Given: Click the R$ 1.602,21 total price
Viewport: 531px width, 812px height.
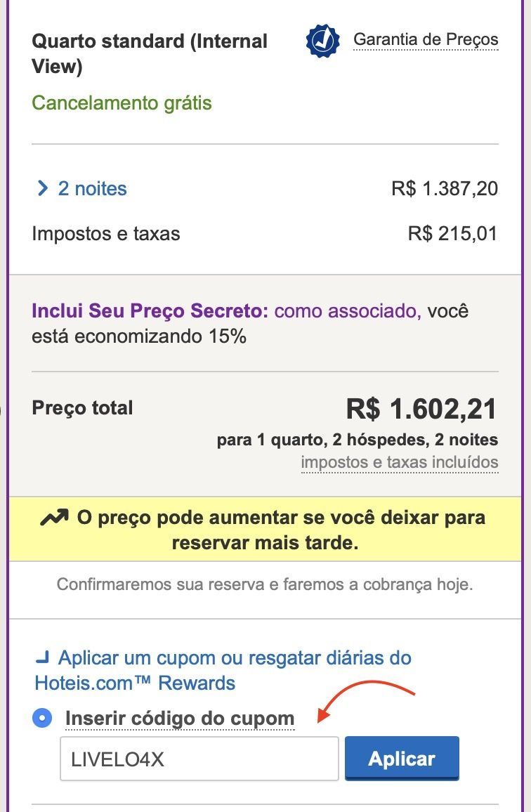Looking at the screenshot, I should (421, 409).
